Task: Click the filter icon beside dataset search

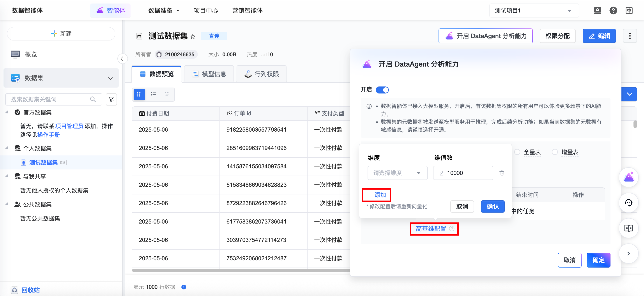Action: (111, 99)
